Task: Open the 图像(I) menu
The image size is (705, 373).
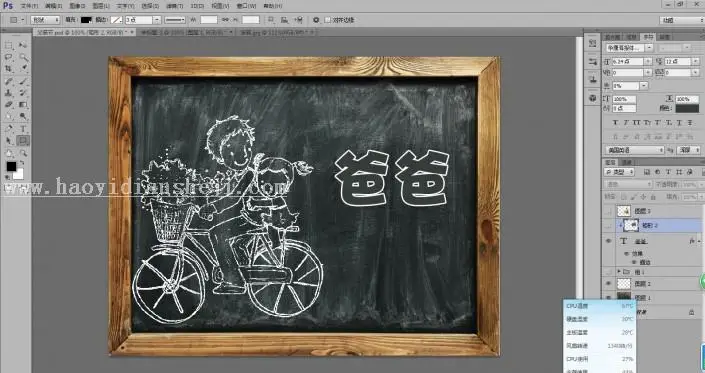Action: click(77, 6)
